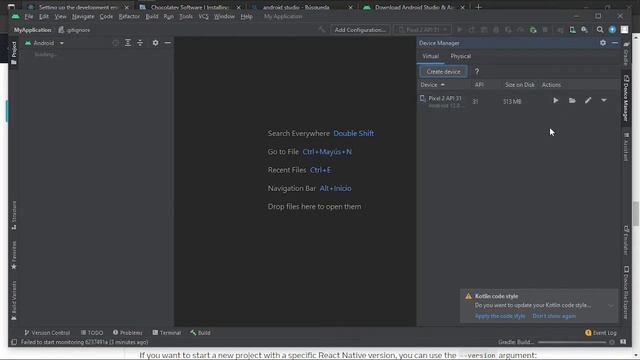Toggle the Project side tab
The width and height of the screenshot is (640, 360).
click(x=13, y=53)
